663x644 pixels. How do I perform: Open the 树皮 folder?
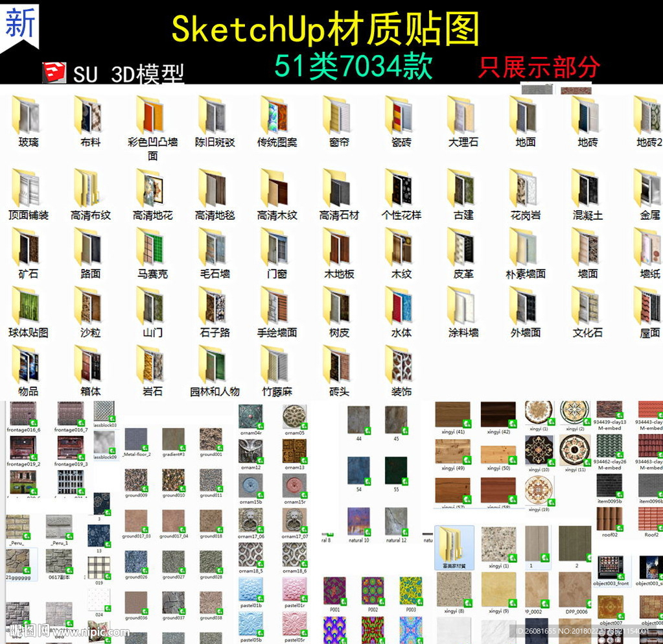338,306
